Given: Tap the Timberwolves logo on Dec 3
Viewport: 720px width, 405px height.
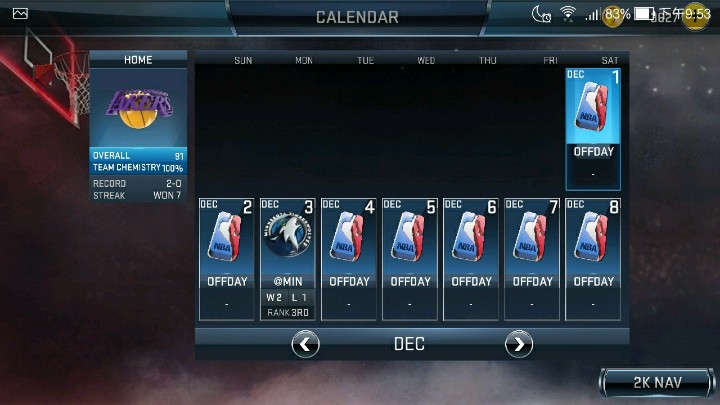Looking at the screenshot, I should [287, 234].
